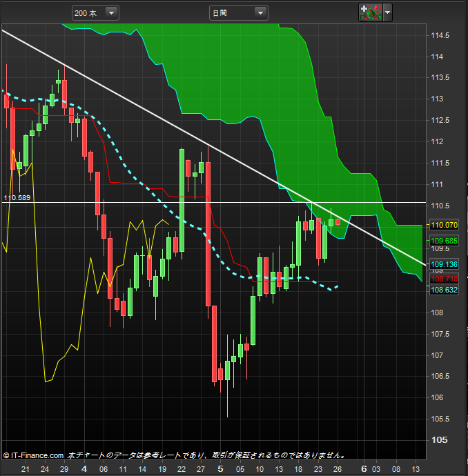Select the yellow 110.070 price label

point(444,225)
